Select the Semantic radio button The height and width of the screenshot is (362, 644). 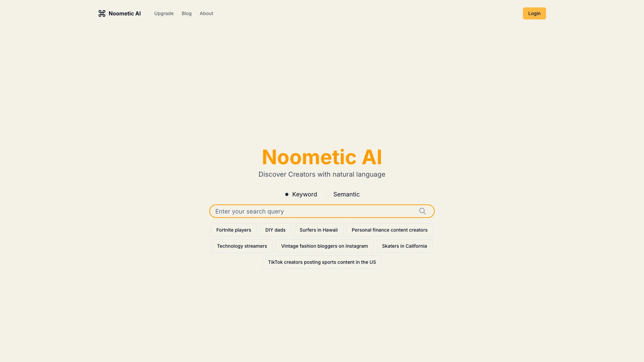click(328, 194)
